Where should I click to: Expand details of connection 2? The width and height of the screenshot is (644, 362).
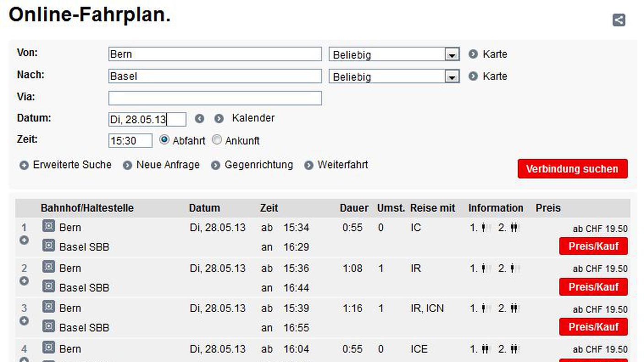24,281
